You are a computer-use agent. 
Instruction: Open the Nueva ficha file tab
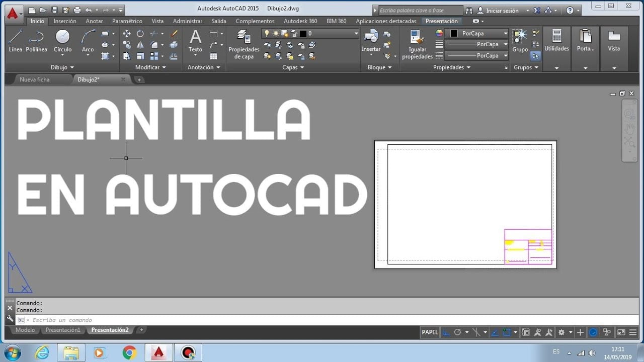(35, 79)
